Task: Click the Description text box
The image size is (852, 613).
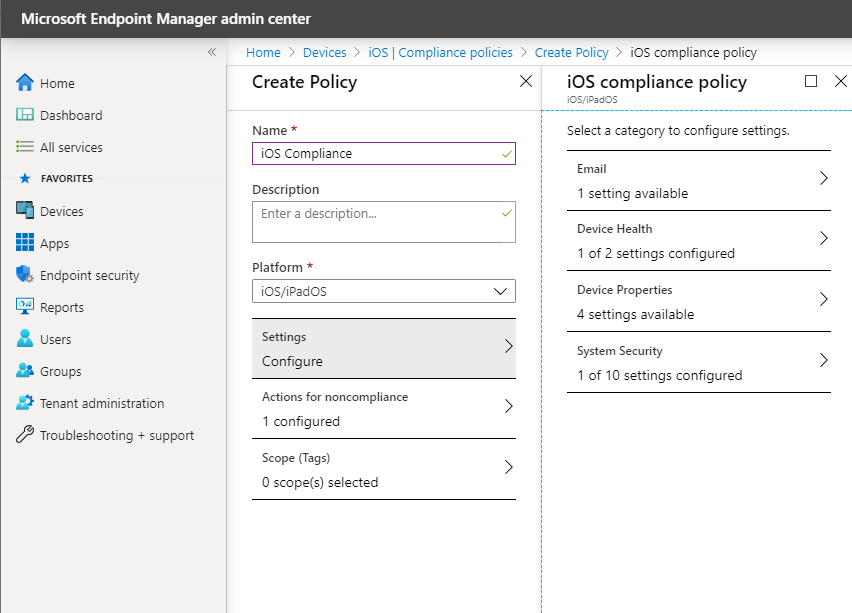Action: [384, 222]
